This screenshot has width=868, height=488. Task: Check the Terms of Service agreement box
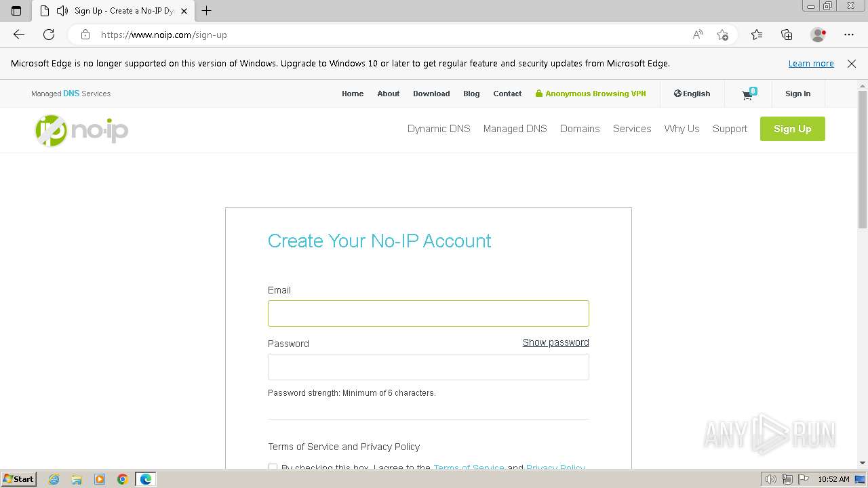[273, 468]
